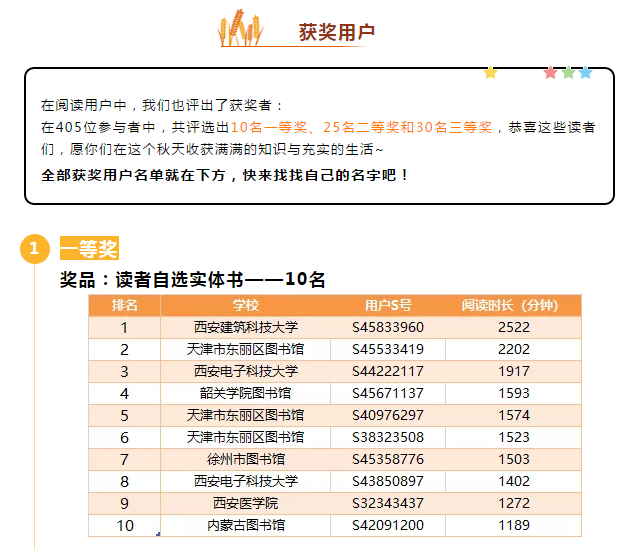Image resolution: width=638 pixels, height=550 pixels.
Task: Click the orange number 1 circle badge
Action: pos(34,249)
